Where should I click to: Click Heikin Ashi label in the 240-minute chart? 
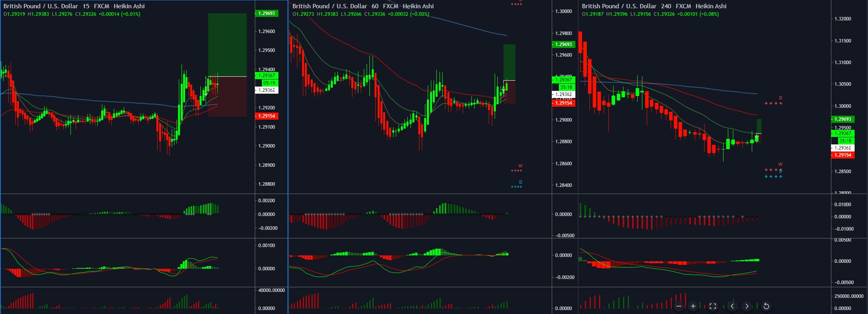(711, 6)
